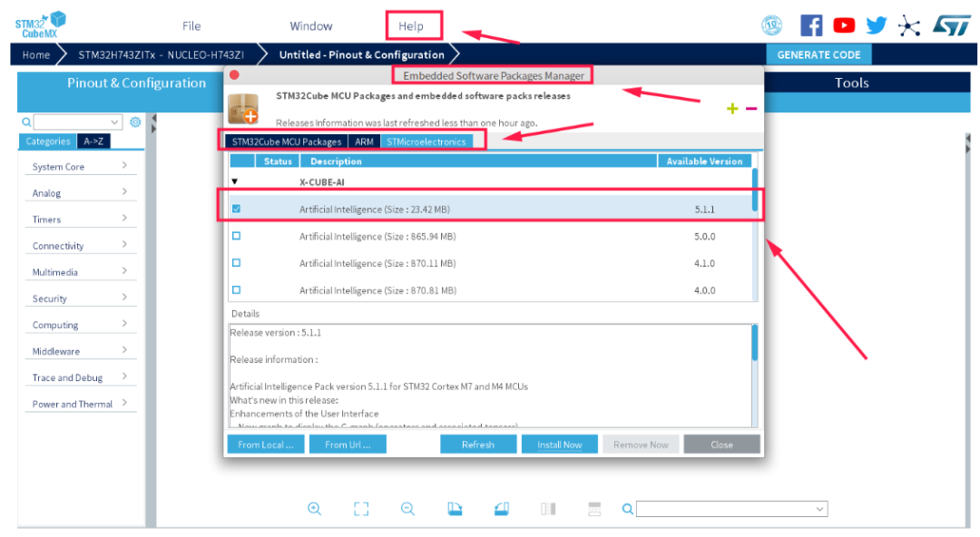Click the green plus expand-all icon

[x=732, y=109]
